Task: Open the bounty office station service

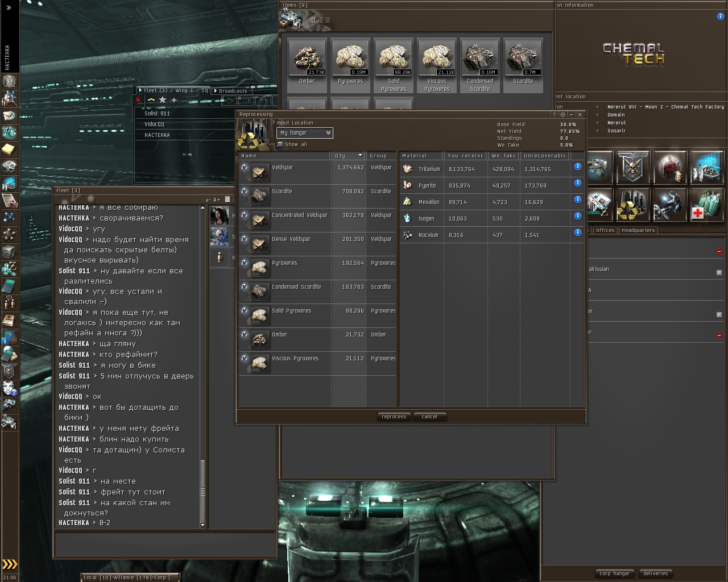Action: [670, 167]
